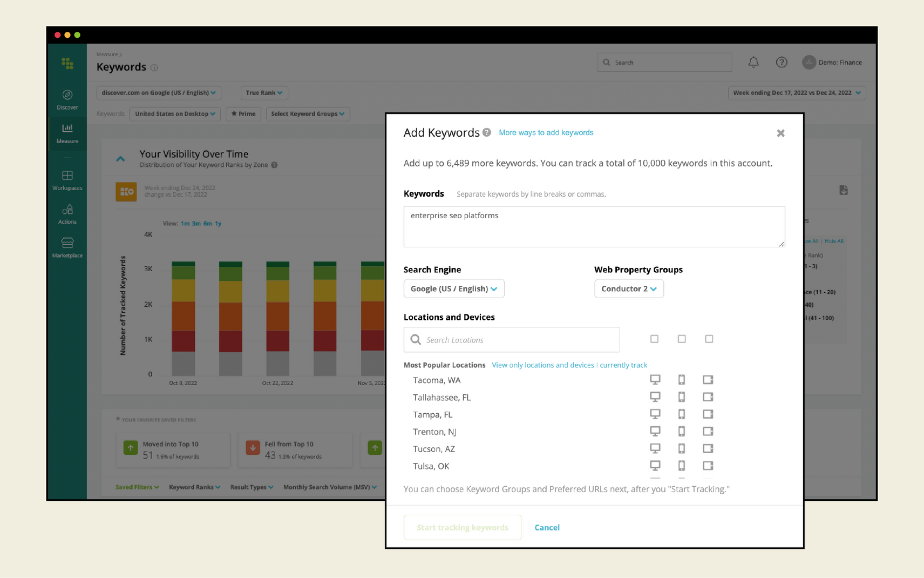Click the help icon beside Add Keywords

pyautogui.click(x=487, y=132)
